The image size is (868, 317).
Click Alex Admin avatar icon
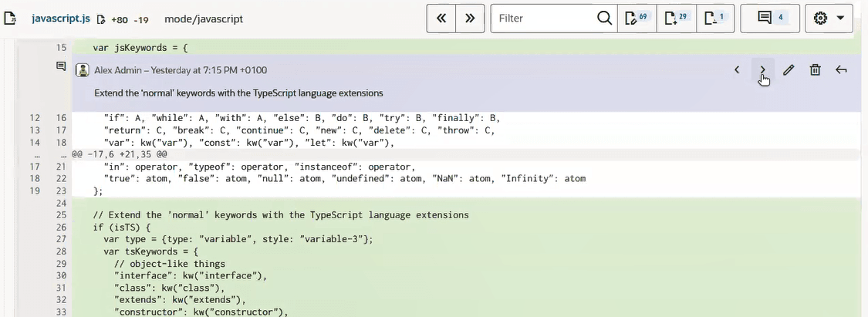83,70
